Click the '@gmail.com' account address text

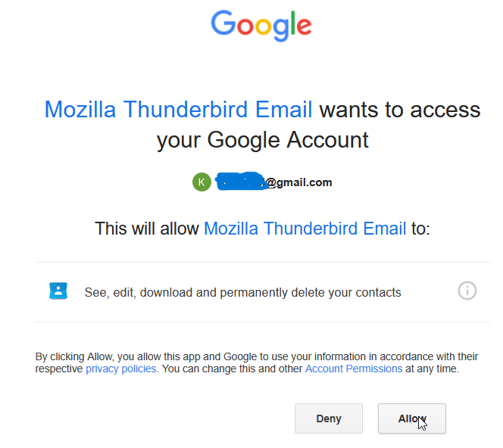[298, 182]
